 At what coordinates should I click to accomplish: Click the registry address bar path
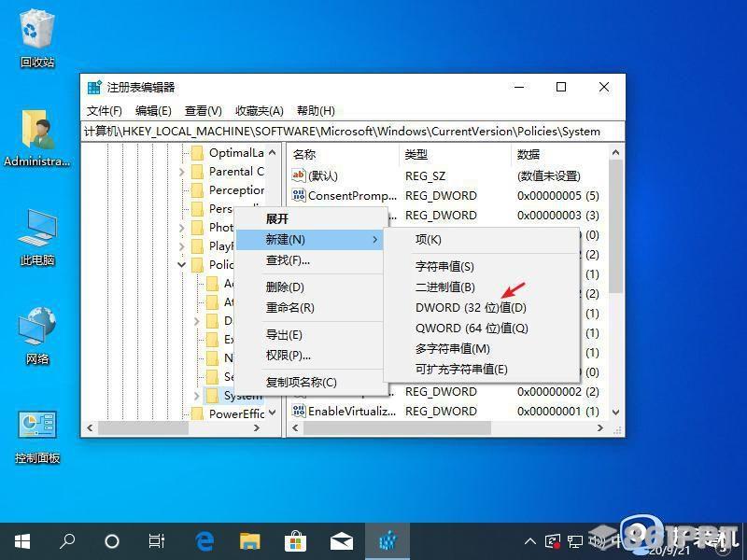pos(352,132)
